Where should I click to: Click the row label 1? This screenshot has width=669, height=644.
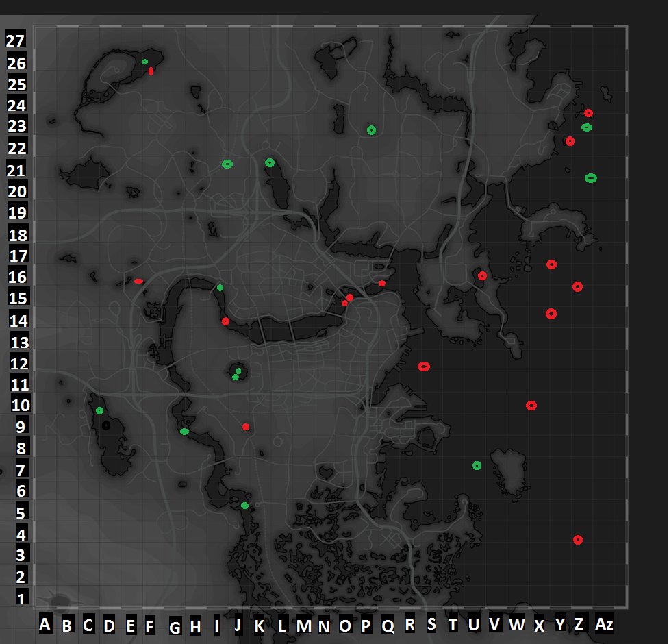[21, 599]
